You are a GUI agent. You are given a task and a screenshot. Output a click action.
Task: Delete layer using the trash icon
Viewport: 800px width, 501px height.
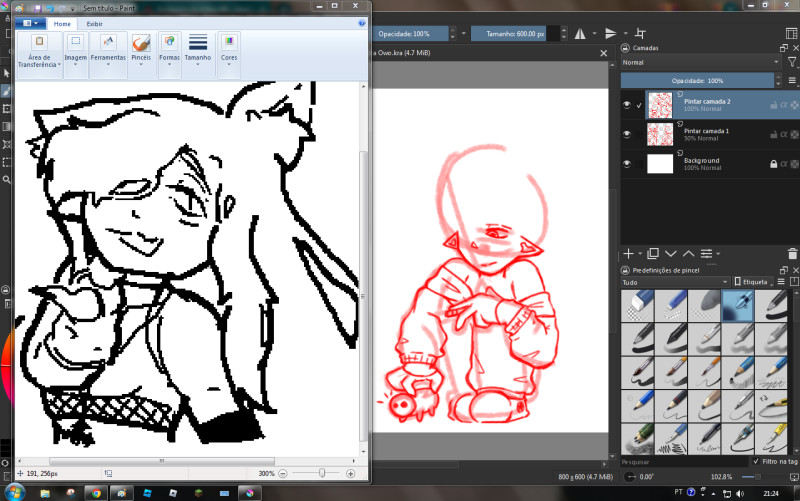click(792, 254)
